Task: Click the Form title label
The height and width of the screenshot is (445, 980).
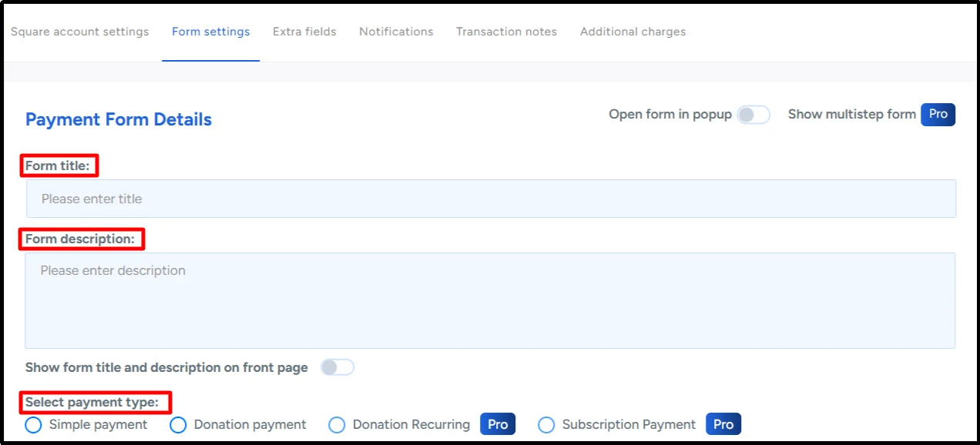Action: tap(58, 166)
